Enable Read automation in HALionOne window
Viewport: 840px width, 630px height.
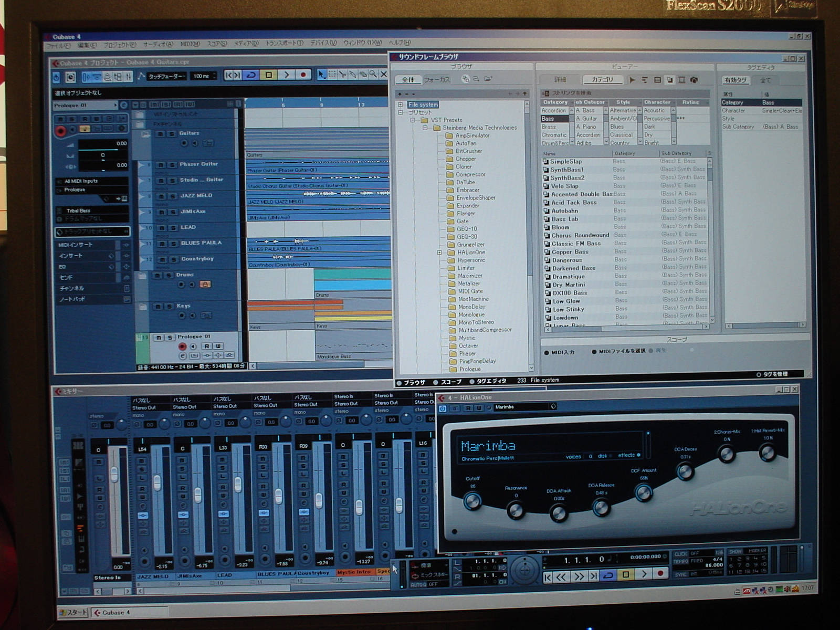coord(468,408)
